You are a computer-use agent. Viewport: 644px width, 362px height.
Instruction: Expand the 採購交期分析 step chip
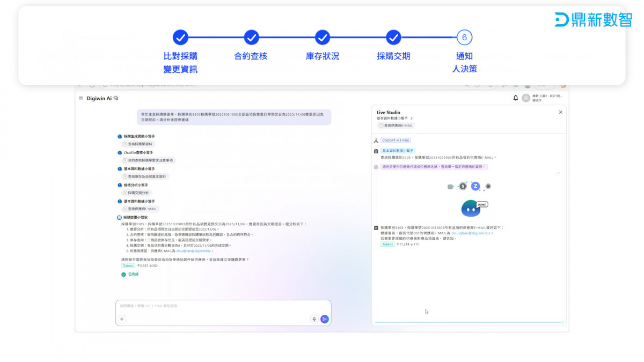tap(137, 193)
